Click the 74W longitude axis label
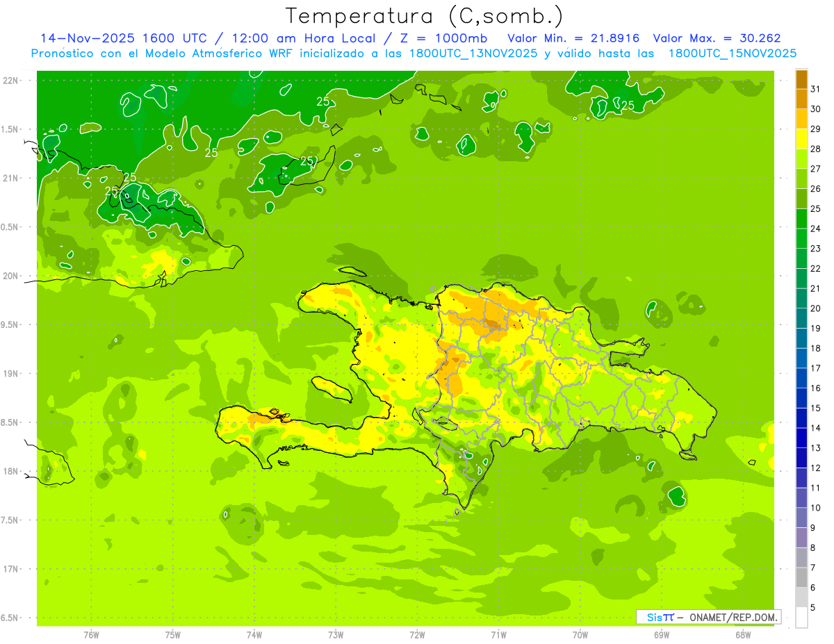Image resolution: width=834 pixels, height=644 pixels. 254,635
